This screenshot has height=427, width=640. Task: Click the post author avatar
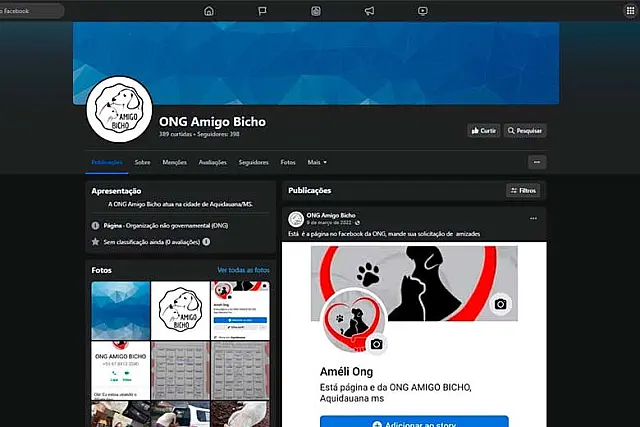(296, 219)
